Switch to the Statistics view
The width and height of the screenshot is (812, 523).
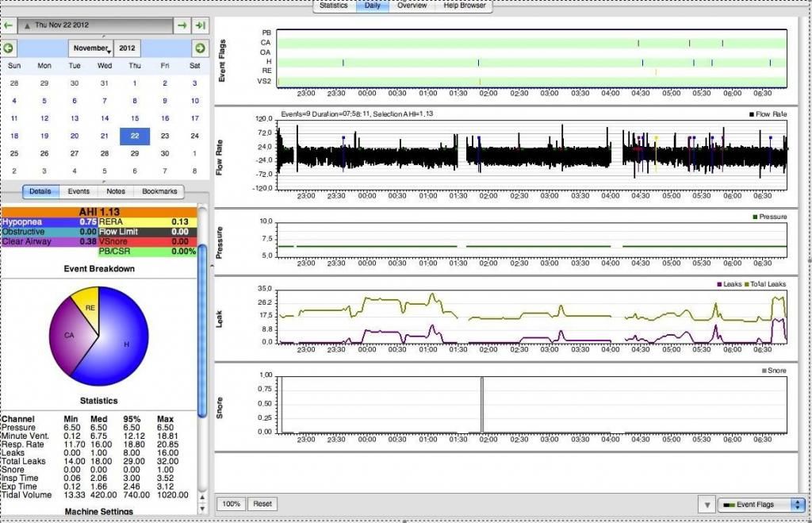(x=334, y=6)
